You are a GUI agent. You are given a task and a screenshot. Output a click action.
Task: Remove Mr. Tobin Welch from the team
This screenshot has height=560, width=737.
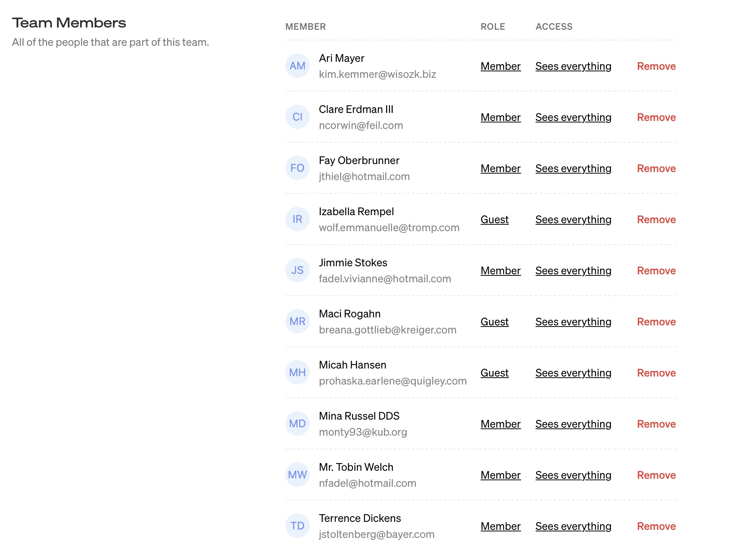point(656,475)
